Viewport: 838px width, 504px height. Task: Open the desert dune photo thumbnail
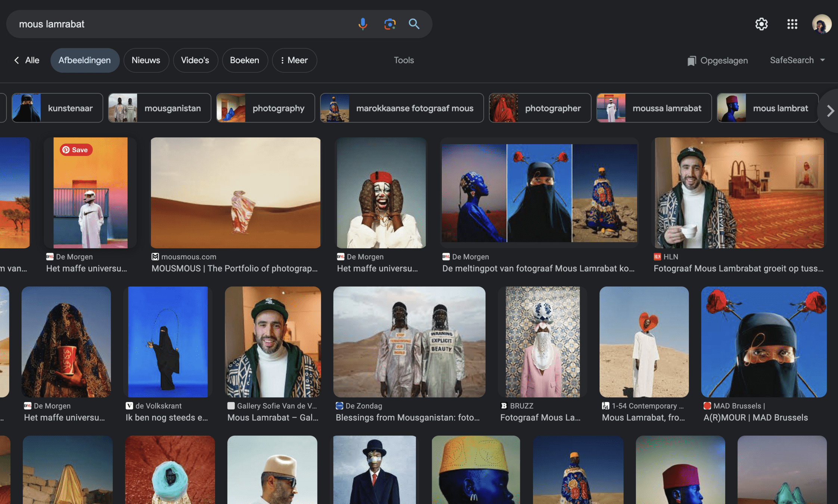(x=235, y=193)
